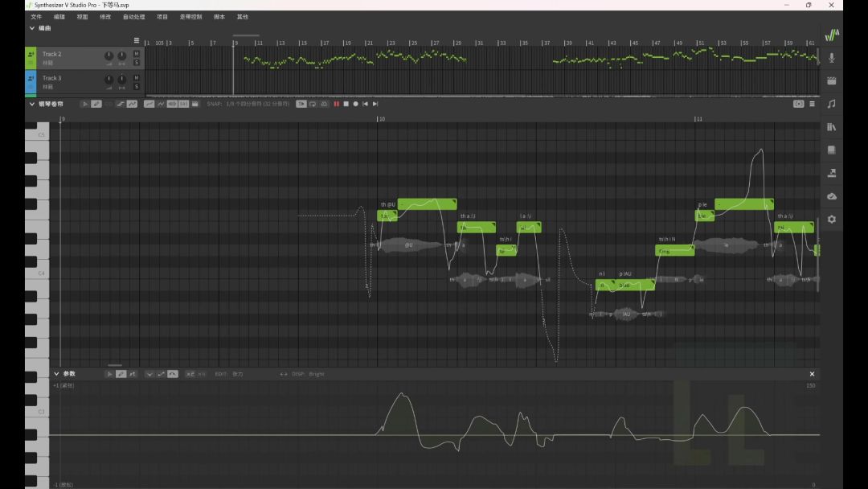The height and width of the screenshot is (489, 868).
Task: Open the library books panel in the sidebar
Action: (831, 127)
